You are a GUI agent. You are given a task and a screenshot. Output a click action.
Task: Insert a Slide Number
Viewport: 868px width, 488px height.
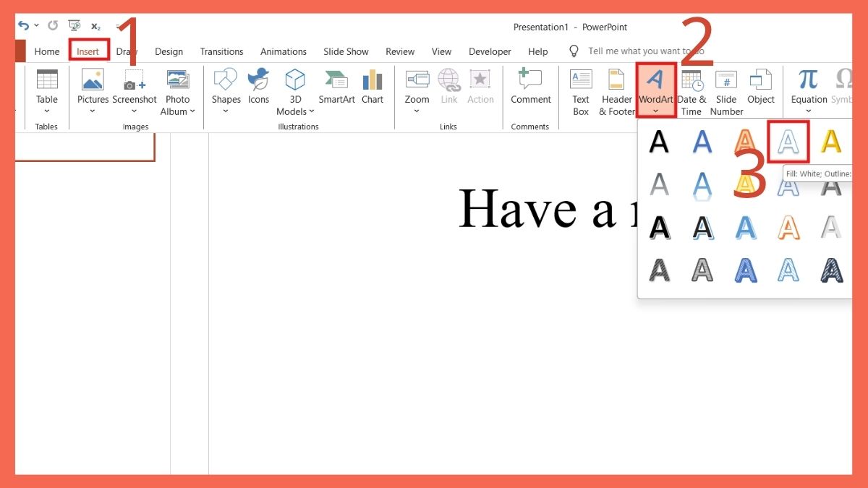(x=726, y=90)
